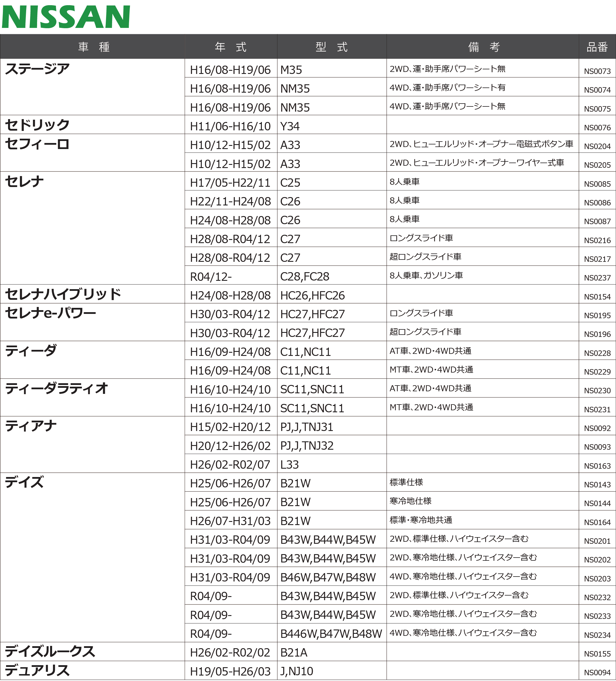
Task: Click the 年式 column header
Action: pos(231,47)
